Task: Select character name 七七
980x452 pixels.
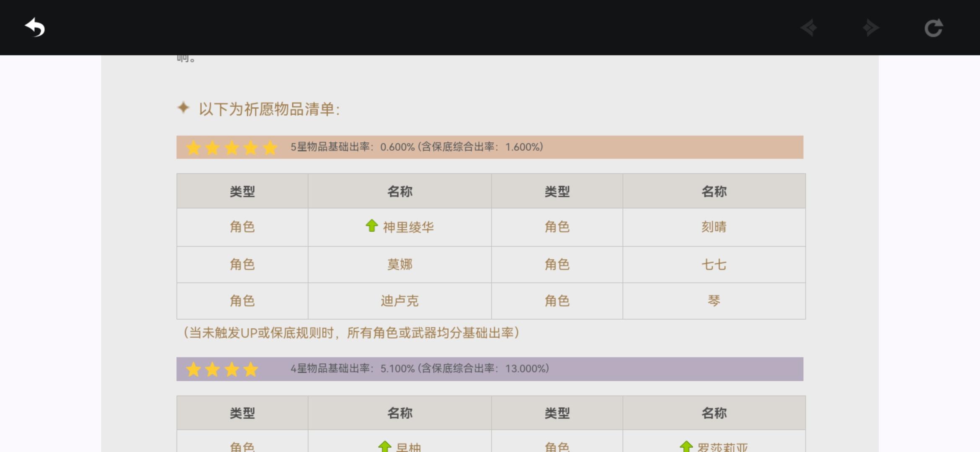Action: pyautogui.click(x=714, y=265)
